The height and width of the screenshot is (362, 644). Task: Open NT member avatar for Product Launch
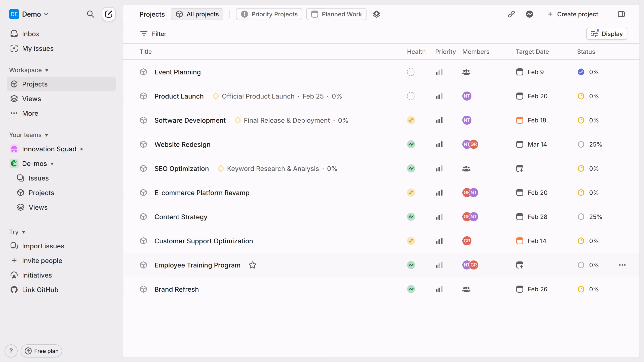coord(467,96)
